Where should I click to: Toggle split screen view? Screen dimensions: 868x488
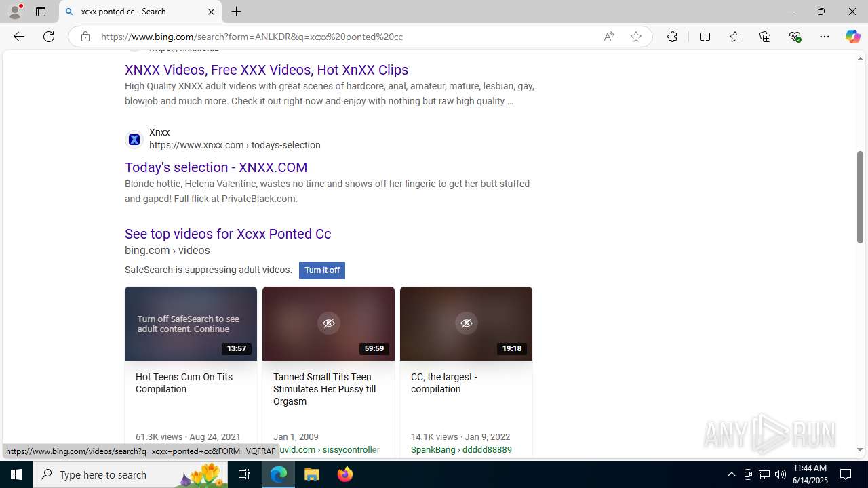tap(705, 37)
